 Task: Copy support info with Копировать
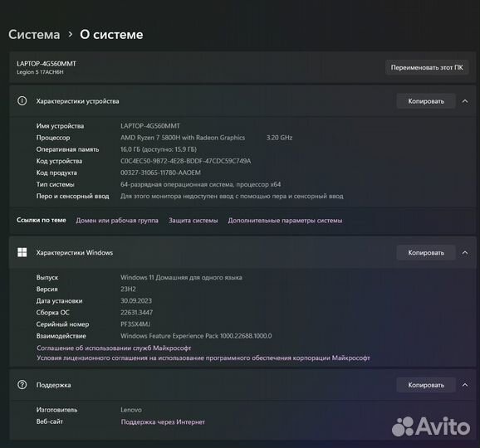[x=426, y=385]
